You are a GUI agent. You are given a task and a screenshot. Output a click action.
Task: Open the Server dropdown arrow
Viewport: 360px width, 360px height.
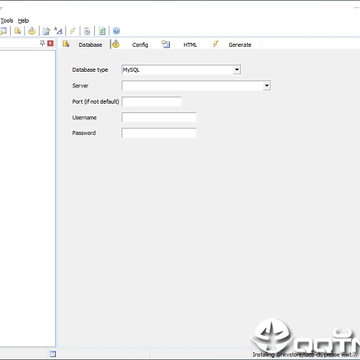(x=266, y=86)
